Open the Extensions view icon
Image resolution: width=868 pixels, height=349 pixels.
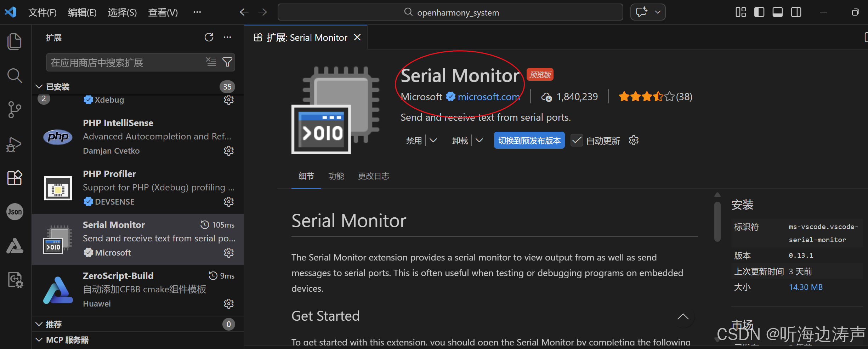coord(15,178)
